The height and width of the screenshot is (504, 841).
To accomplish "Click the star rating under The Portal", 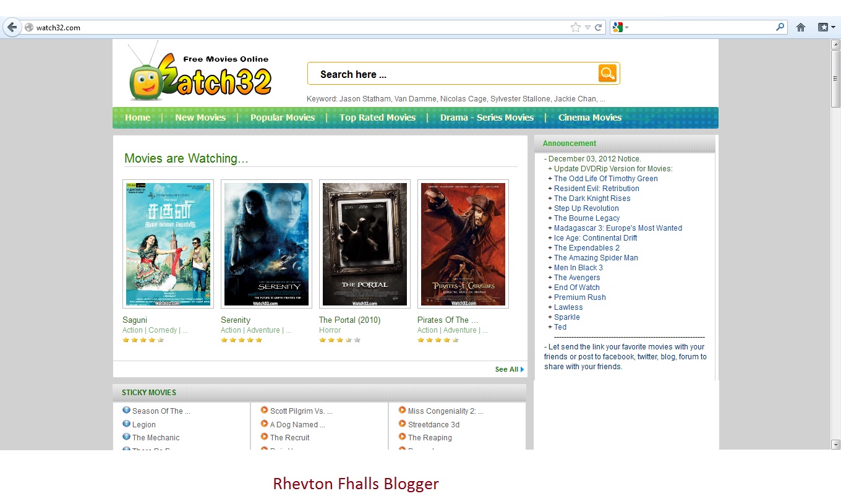I will (339, 340).
